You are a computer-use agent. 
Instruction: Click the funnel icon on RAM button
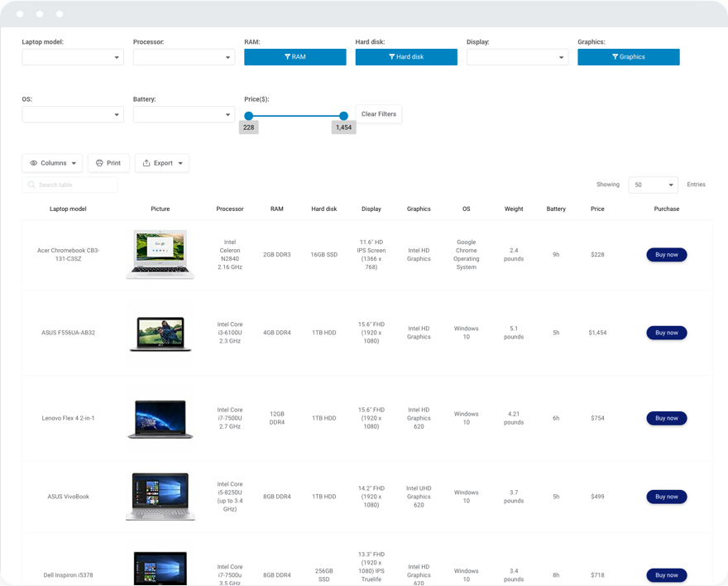[287, 56]
